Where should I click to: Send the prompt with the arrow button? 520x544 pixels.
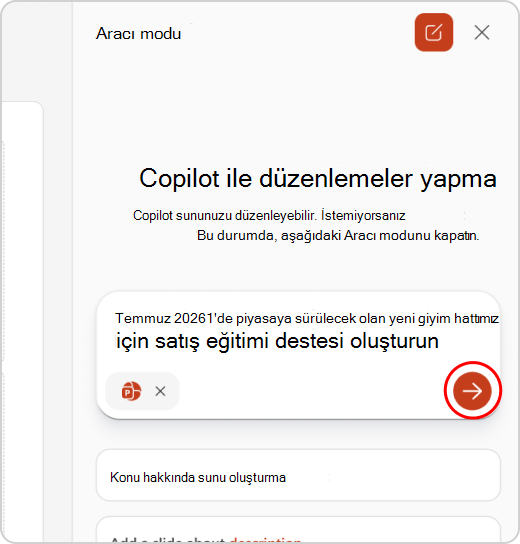472,391
